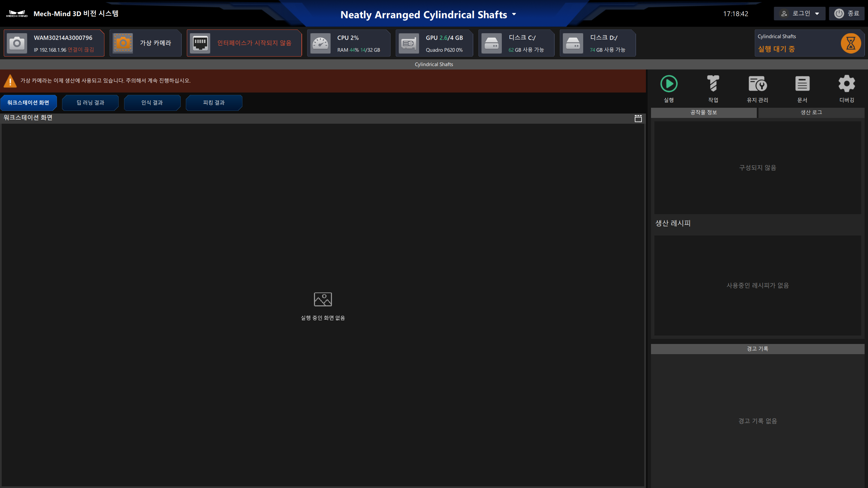Click the layout icon in 워크스테이션 화면 header

(x=638, y=118)
